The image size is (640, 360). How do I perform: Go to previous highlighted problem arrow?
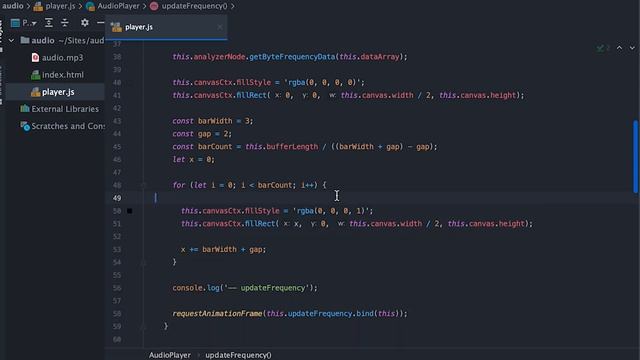619,48
